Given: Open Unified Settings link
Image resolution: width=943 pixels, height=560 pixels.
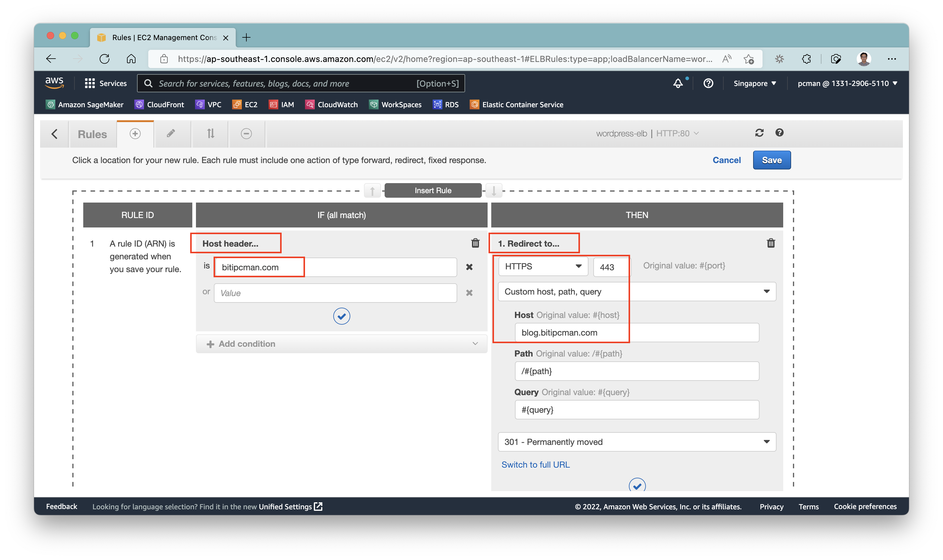Looking at the screenshot, I should 290,507.
